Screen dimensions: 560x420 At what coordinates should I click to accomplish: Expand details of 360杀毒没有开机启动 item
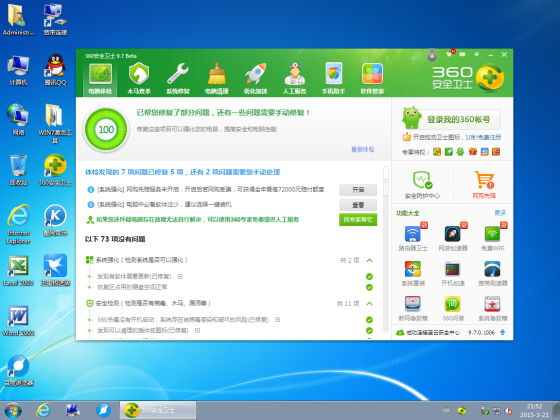[x=278, y=320]
